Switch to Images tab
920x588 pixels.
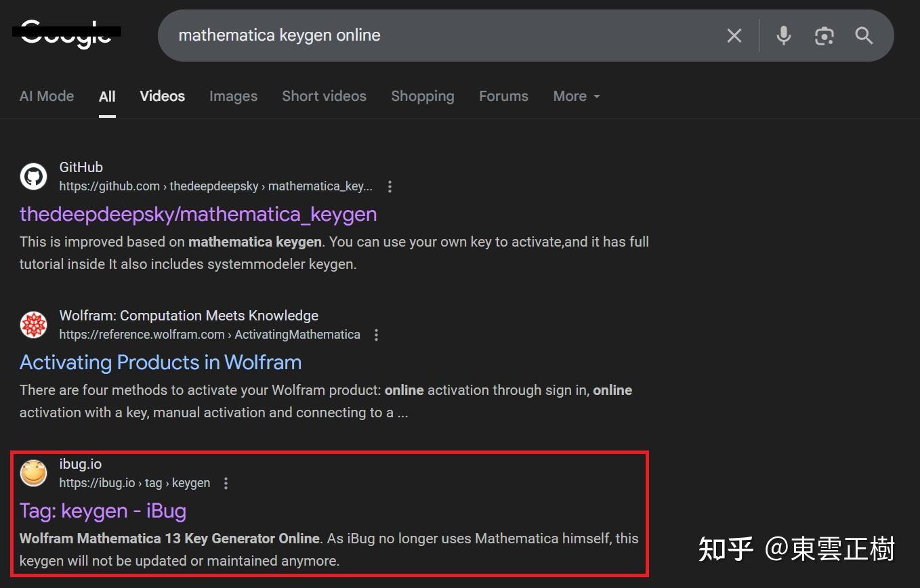tap(233, 96)
